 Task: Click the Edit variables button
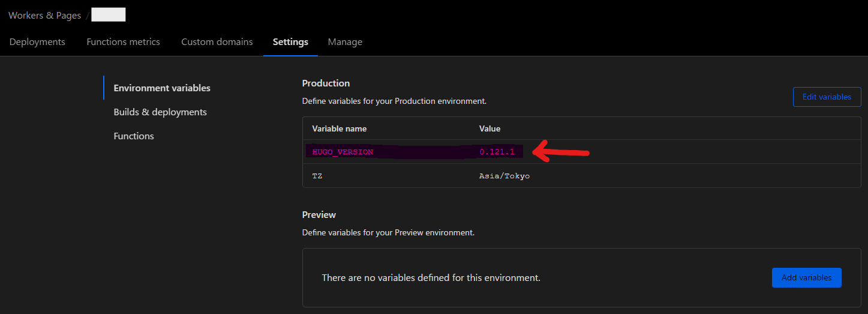pyautogui.click(x=827, y=97)
